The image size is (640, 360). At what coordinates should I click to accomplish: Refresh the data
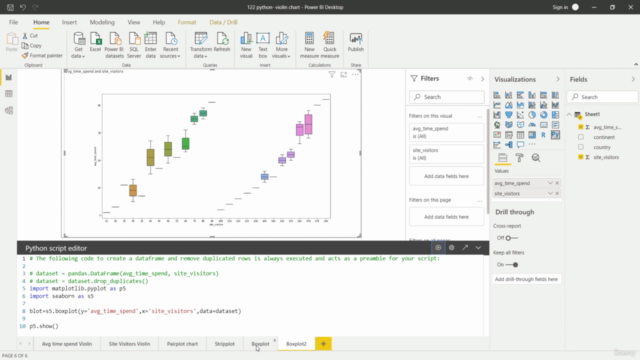(x=222, y=42)
